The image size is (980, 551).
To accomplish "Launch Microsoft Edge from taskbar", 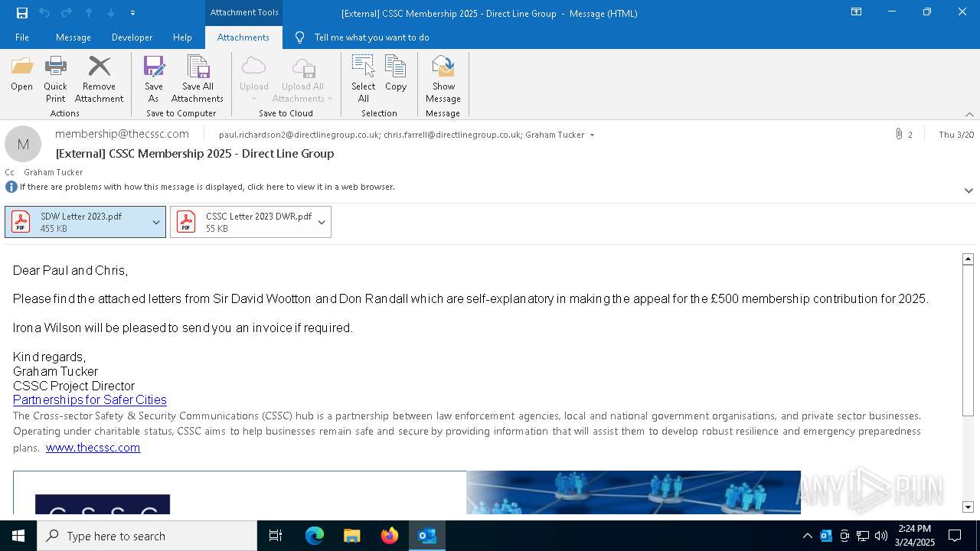I will (315, 536).
